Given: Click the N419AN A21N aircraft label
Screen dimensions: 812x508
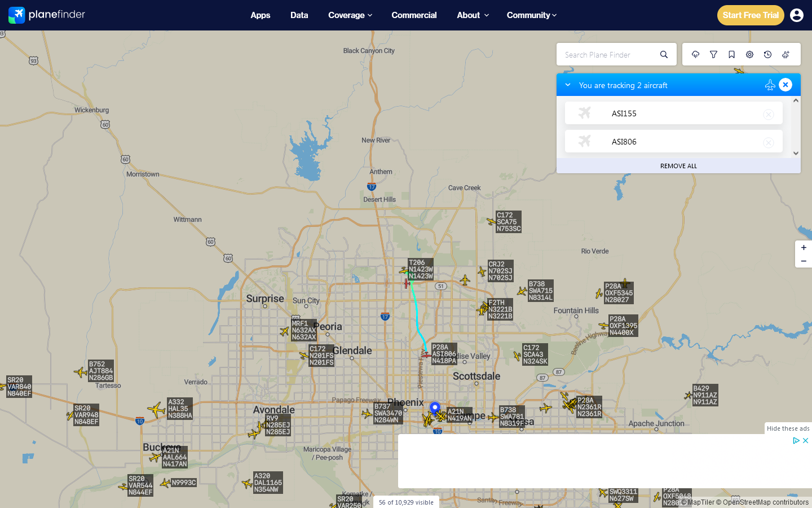Looking at the screenshot, I should coord(460,415).
